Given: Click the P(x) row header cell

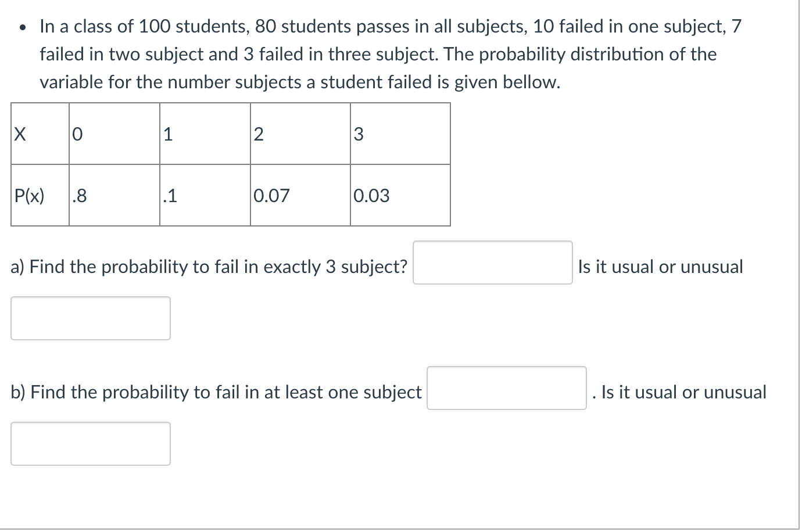Looking at the screenshot, I should click(x=39, y=195).
